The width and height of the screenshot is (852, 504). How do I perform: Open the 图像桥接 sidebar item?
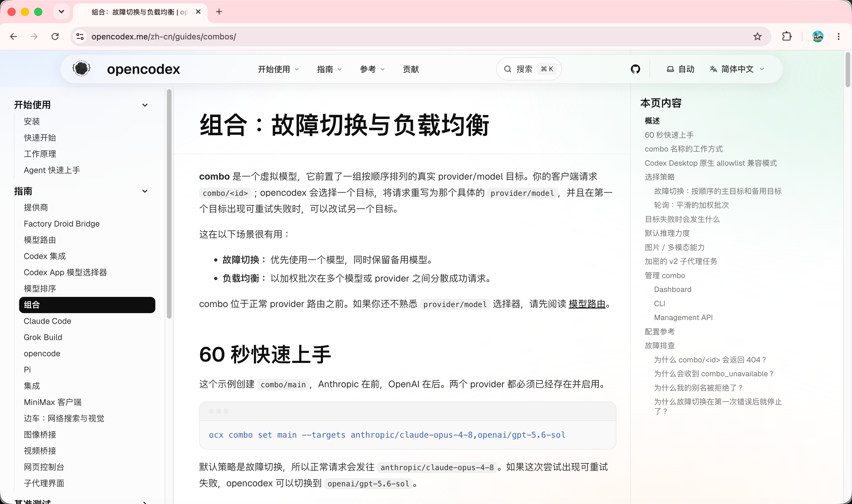pos(40,435)
